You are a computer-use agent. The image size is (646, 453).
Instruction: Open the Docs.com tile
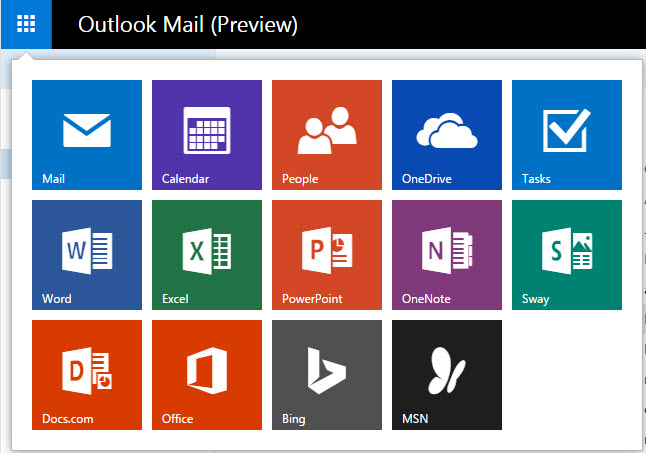pos(87,374)
